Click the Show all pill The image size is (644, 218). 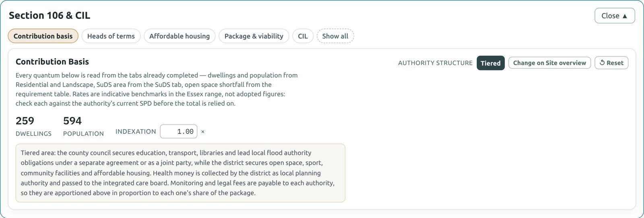[x=335, y=36]
